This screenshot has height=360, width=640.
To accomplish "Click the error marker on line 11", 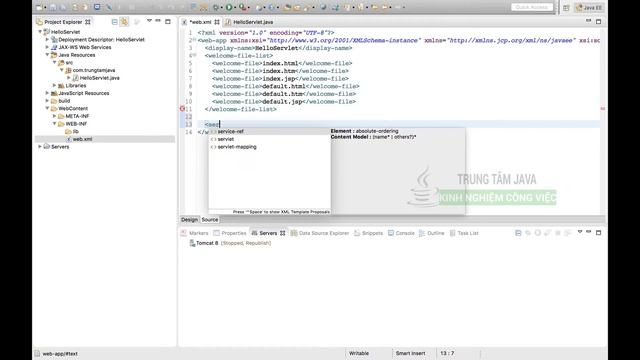I will (182, 109).
